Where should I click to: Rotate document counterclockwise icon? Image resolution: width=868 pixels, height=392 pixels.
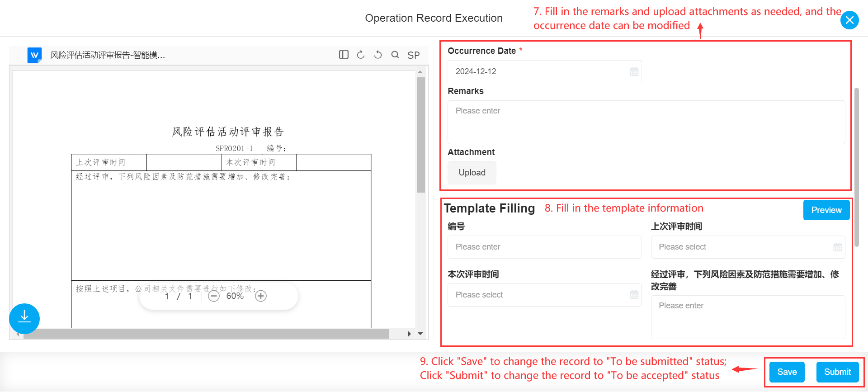tap(378, 55)
